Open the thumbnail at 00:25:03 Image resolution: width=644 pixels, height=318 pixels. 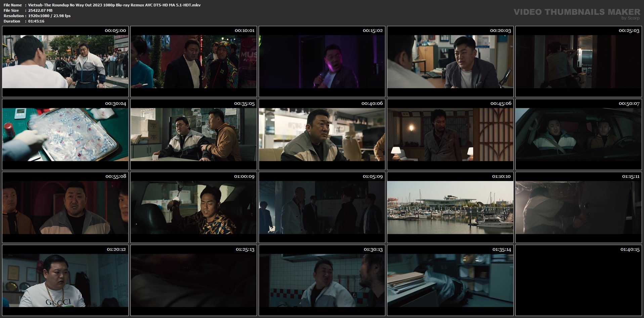578,62
